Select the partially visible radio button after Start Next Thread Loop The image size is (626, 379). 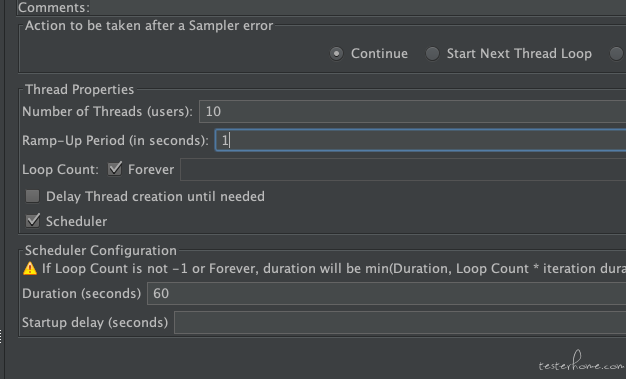(x=617, y=54)
